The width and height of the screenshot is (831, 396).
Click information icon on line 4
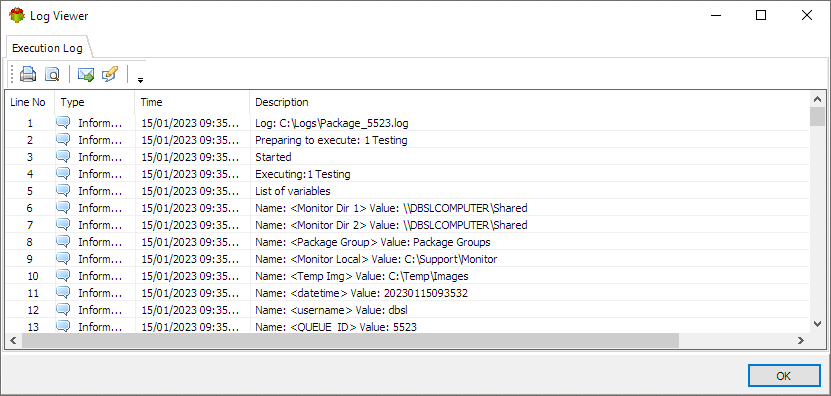(x=63, y=174)
